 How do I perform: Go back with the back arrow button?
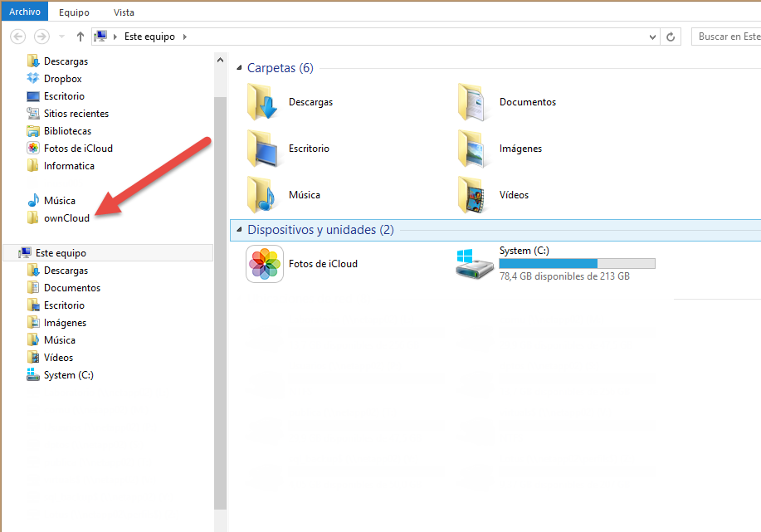tap(18, 37)
